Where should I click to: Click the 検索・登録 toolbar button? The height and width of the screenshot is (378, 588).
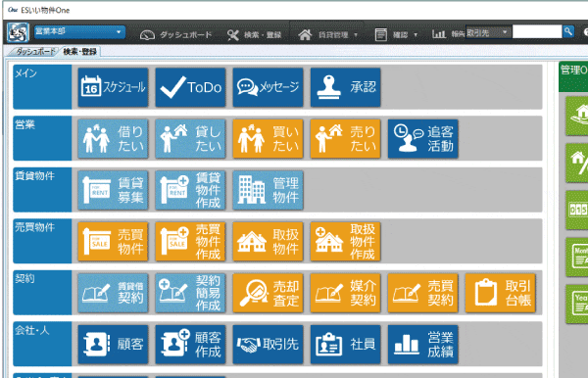click(x=254, y=35)
